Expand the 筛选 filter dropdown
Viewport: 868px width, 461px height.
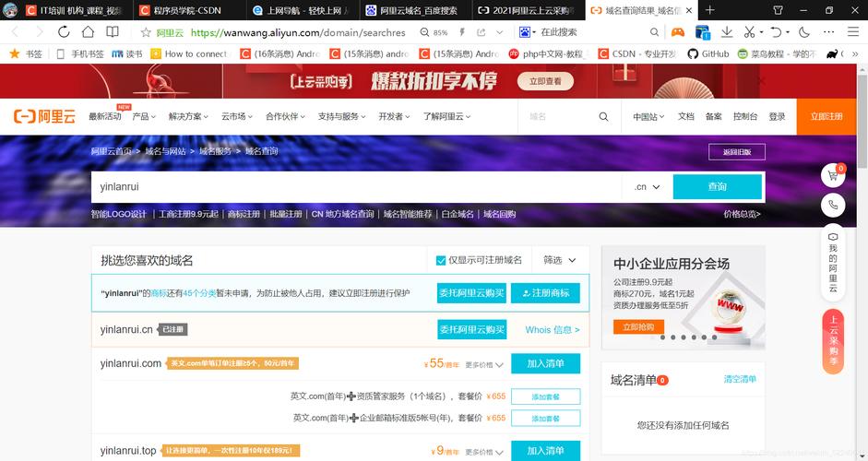click(559, 260)
